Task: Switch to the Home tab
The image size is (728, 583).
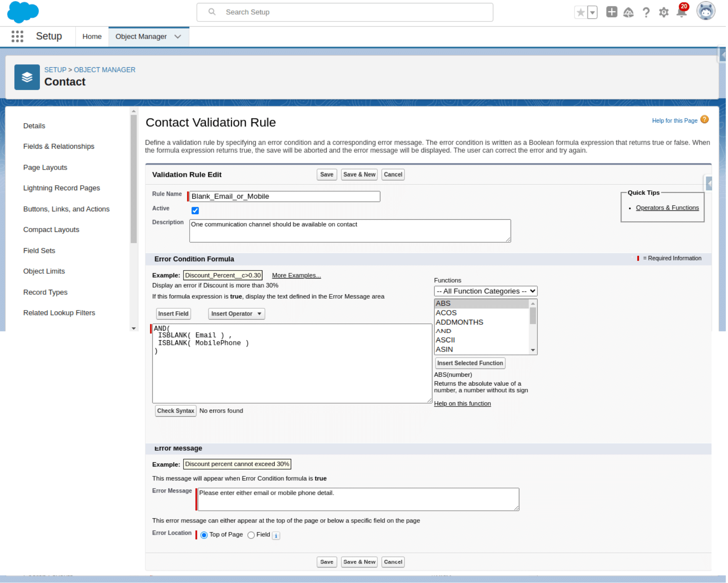Action: coord(92,37)
